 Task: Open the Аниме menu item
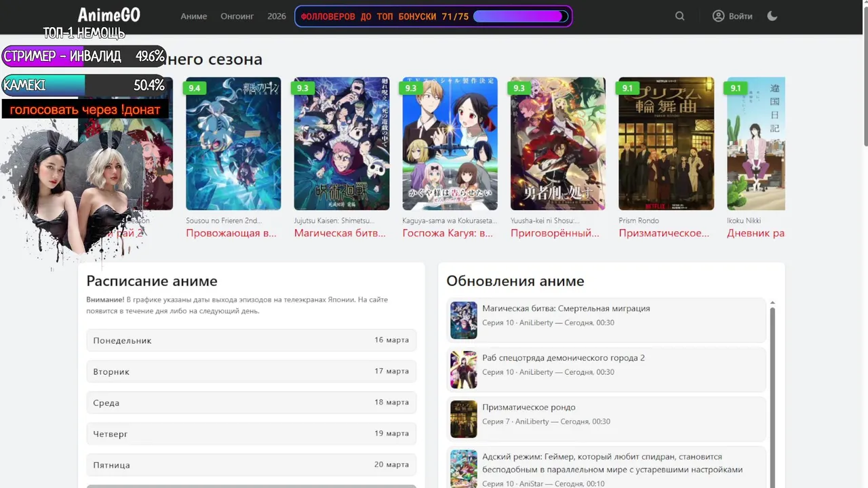pyautogui.click(x=194, y=16)
